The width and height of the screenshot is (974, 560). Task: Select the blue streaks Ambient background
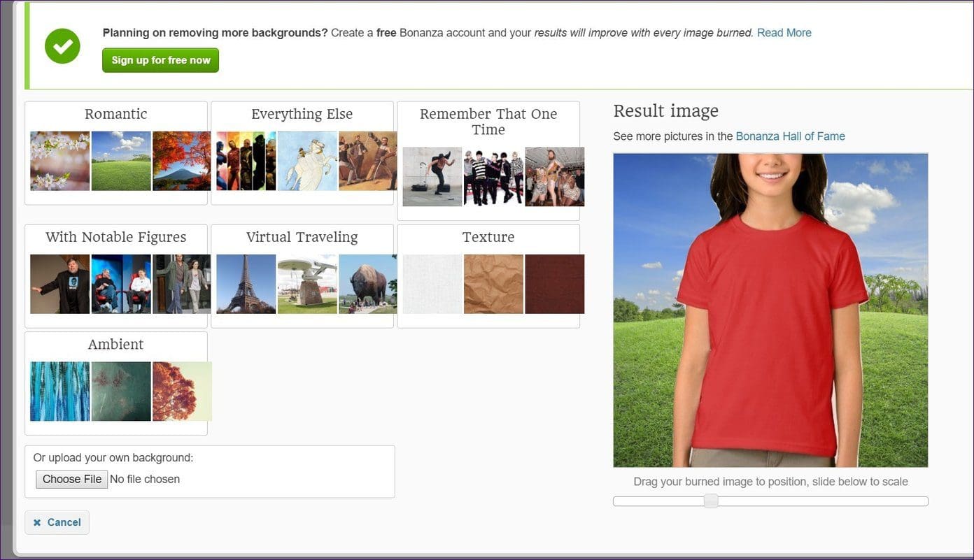[x=59, y=391]
